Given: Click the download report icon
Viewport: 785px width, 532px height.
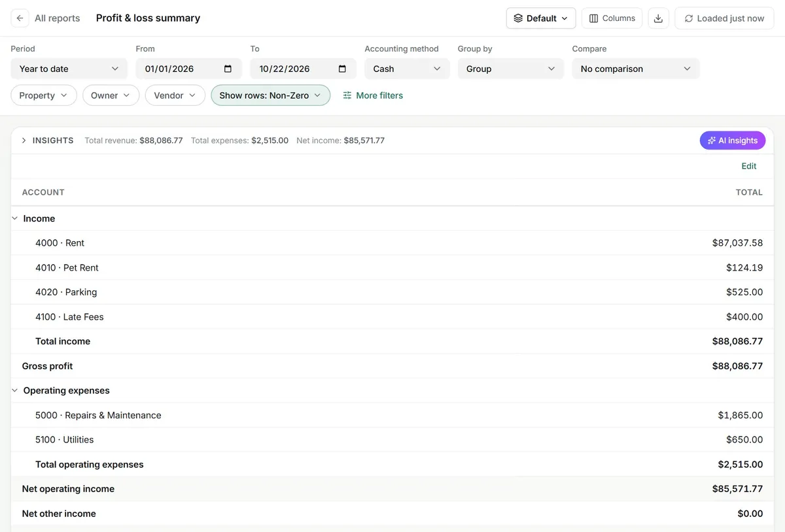Looking at the screenshot, I should tap(658, 18).
